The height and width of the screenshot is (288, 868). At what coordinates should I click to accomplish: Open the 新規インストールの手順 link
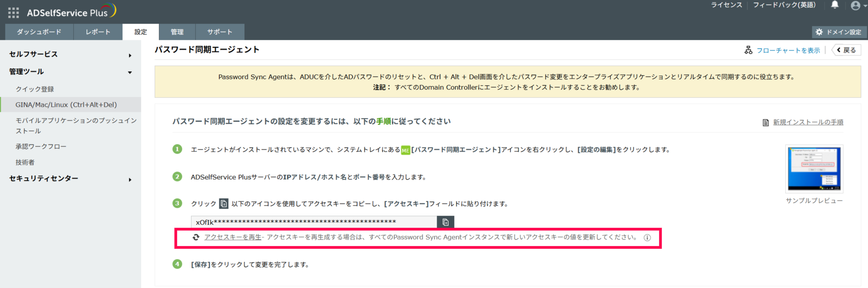[808, 122]
